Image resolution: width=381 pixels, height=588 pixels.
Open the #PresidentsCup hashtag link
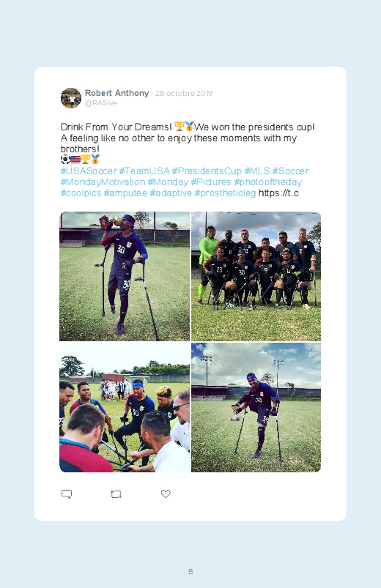point(207,171)
